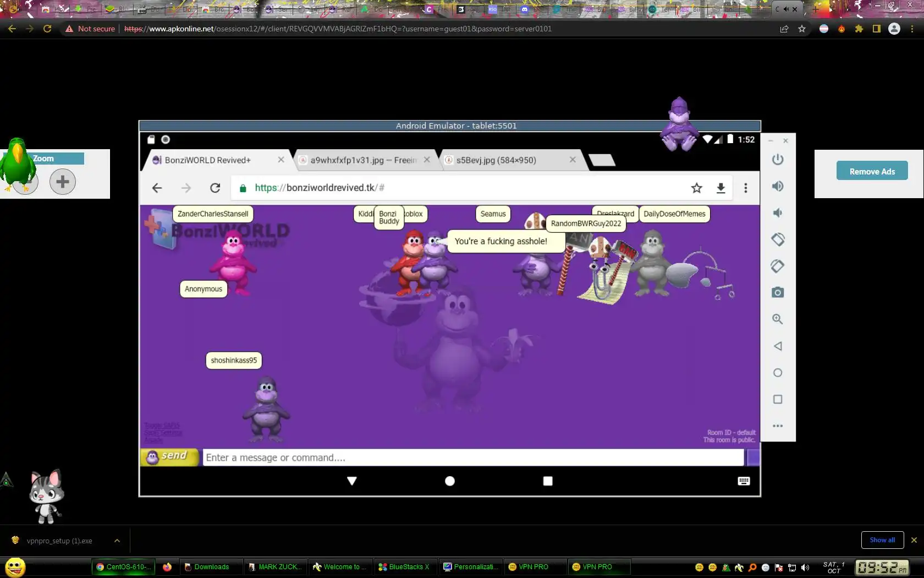Open a new tab in Android browser
The width and height of the screenshot is (924, 578).
click(602, 160)
